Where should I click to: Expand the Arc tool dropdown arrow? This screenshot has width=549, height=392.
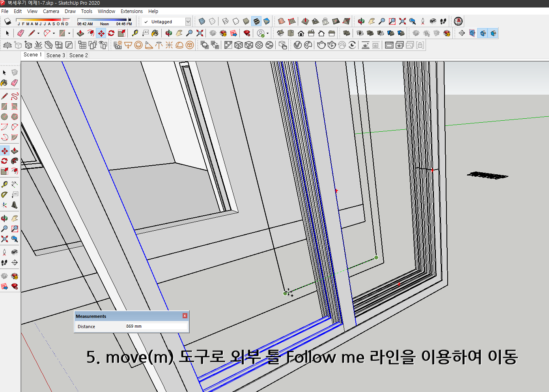coord(54,33)
